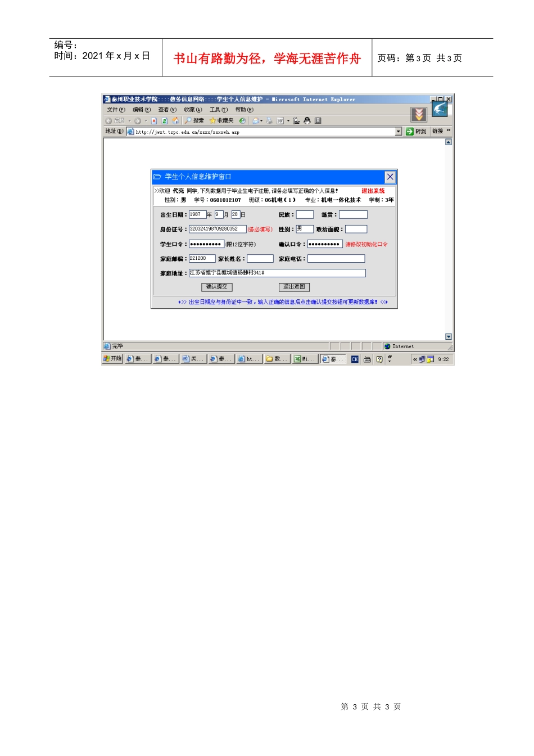Click the network computers tray icon

(422, 359)
